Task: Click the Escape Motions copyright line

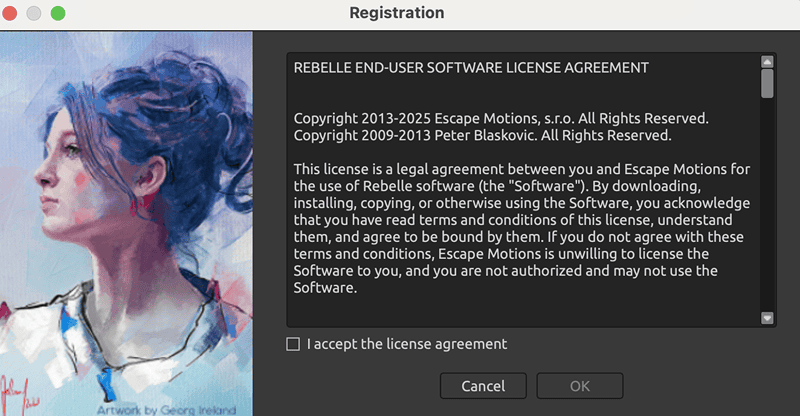Action: [x=501, y=118]
